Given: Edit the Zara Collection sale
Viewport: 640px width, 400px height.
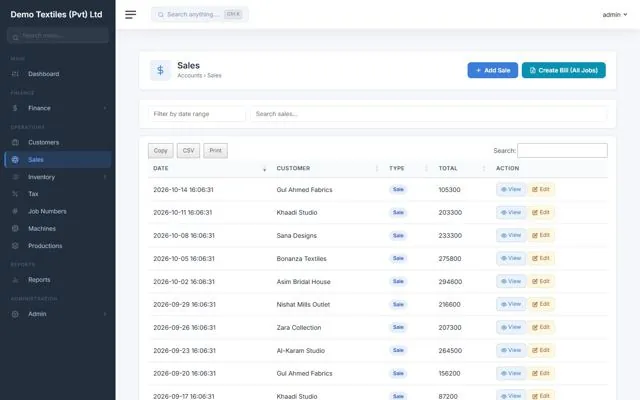Looking at the screenshot, I should [541, 327].
